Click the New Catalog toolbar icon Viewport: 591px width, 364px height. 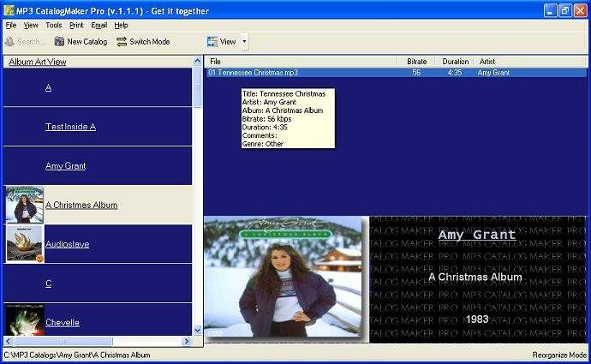pyautogui.click(x=59, y=41)
